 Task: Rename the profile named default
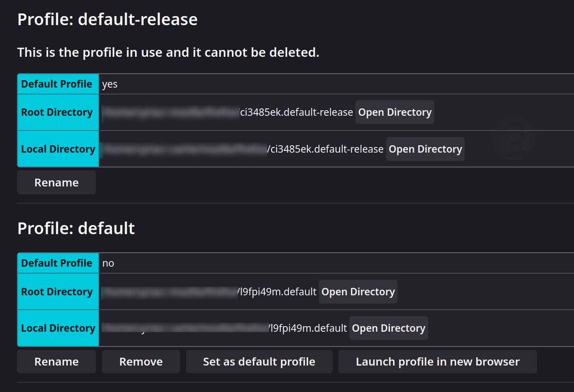click(56, 362)
